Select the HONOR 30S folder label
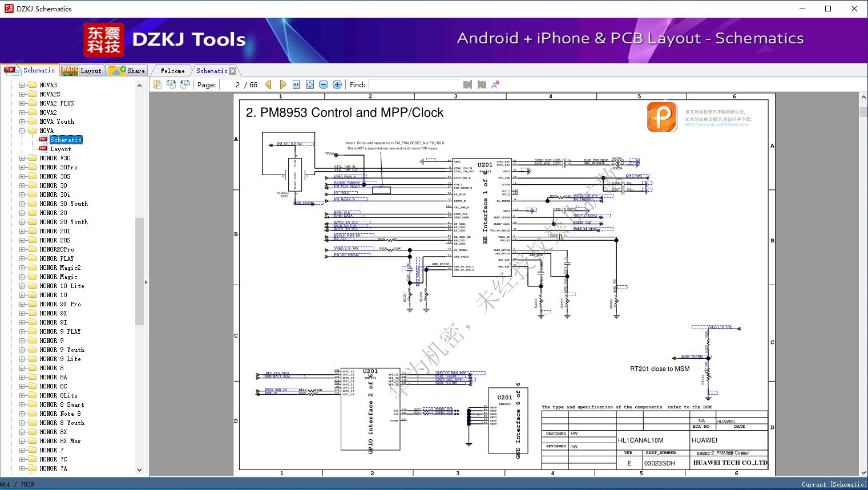The width and height of the screenshot is (868, 490). click(55, 176)
